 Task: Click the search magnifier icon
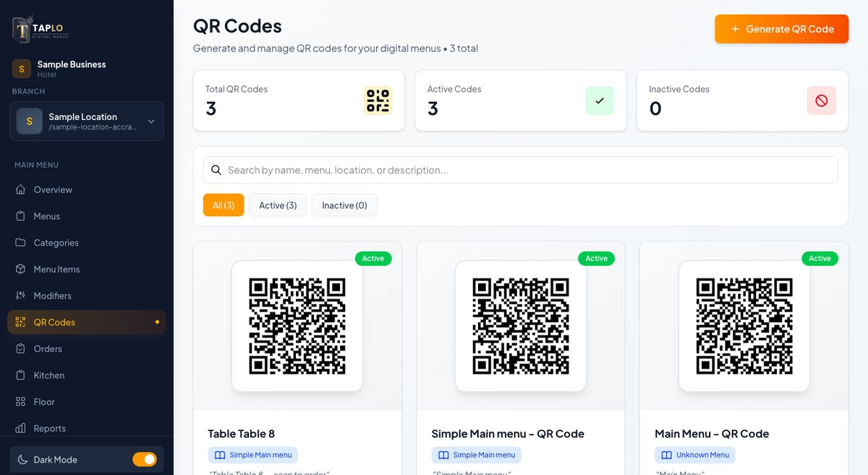point(216,170)
